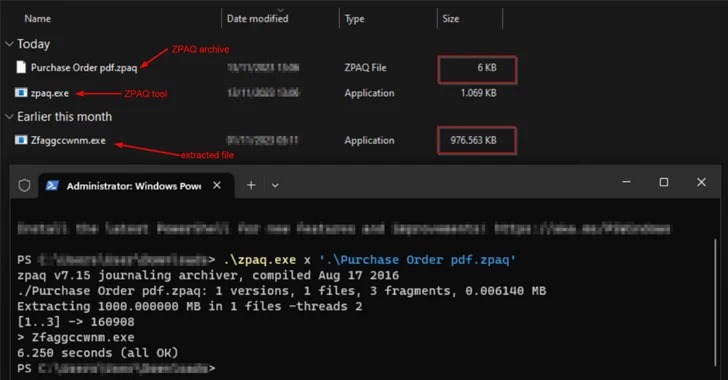Select the Purchase Order pdf.zpaq file name
This screenshot has height=380, width=728.
[84, 68]
